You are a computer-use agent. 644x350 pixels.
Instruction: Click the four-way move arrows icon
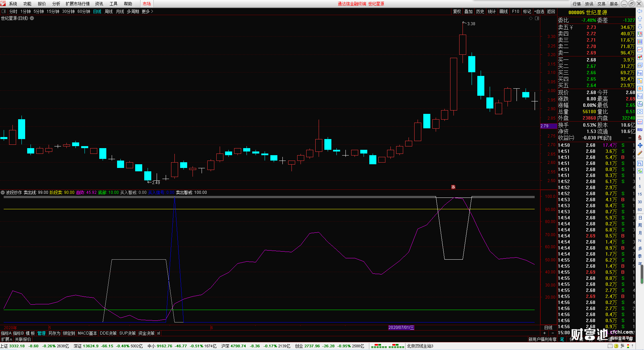click(x=640, y=145)
